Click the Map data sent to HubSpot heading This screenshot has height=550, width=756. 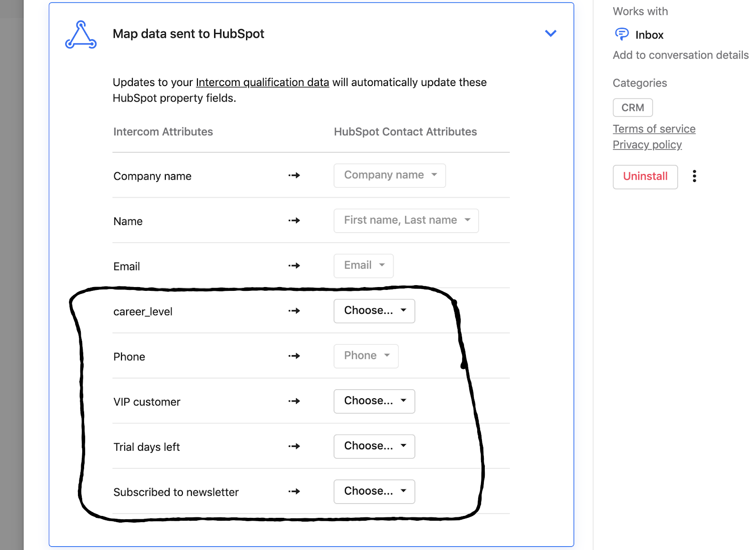189,34
